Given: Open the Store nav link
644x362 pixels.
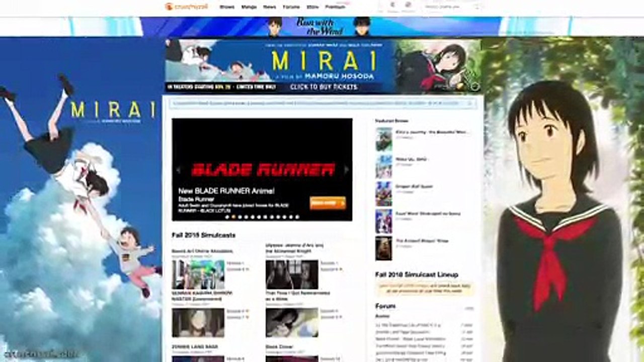Looking at the screenshot, I should coord(312,7).
